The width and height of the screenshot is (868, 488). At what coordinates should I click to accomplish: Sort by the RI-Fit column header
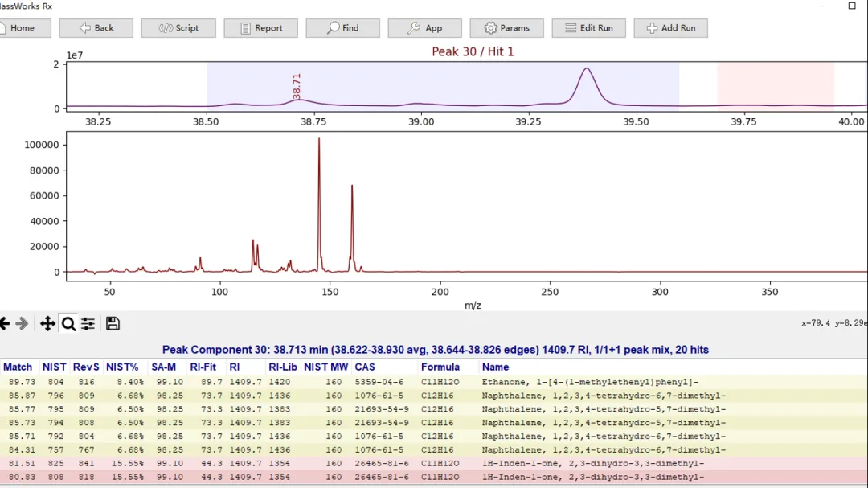tap(206, 367)
